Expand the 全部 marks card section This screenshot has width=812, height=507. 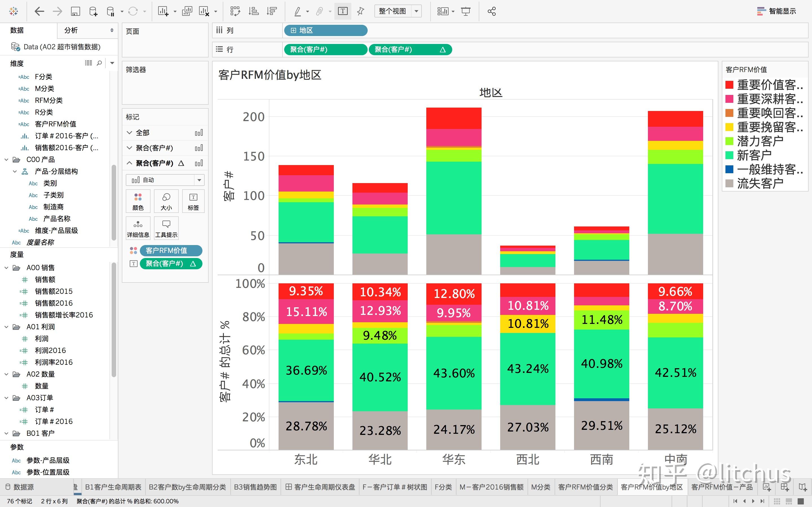coord(129,133)
